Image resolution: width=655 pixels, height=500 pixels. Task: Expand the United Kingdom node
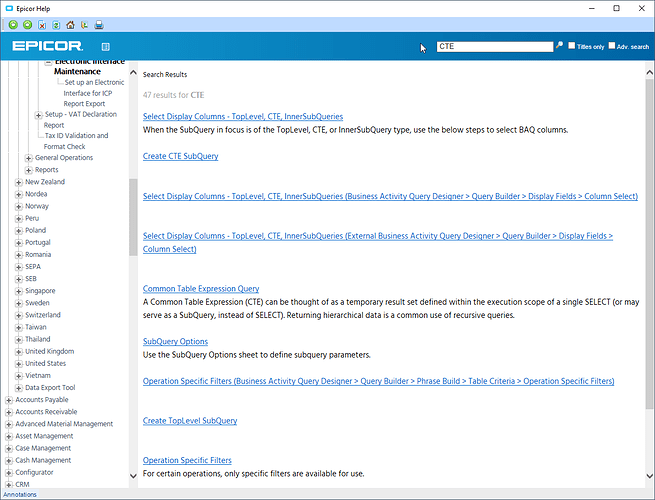tap(18, 352)
